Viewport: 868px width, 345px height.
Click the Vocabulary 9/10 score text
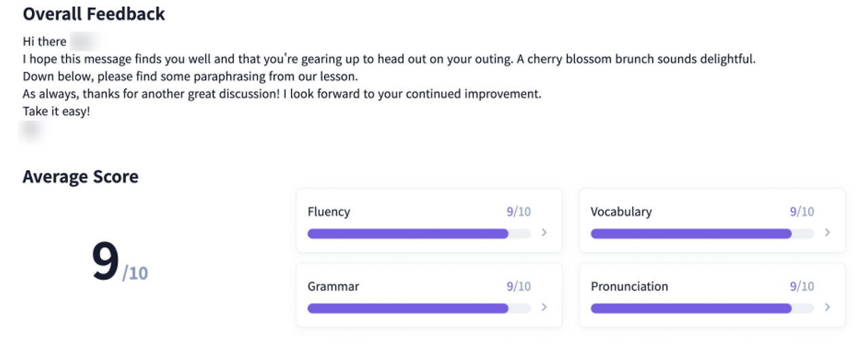coord(802,211)
